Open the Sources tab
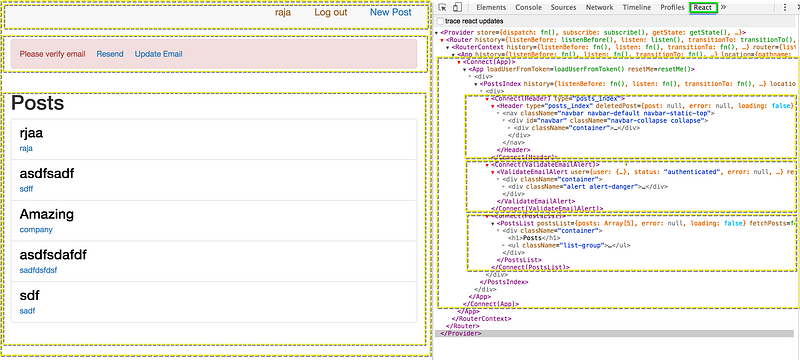800x360 pixels. pyautogui.click(x=564, y=7)
